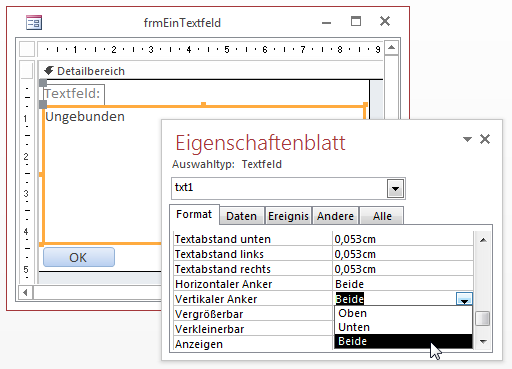Click the Vertikaler Anker dropdown arrow
The image size is (512, 369).
(464, 299)
